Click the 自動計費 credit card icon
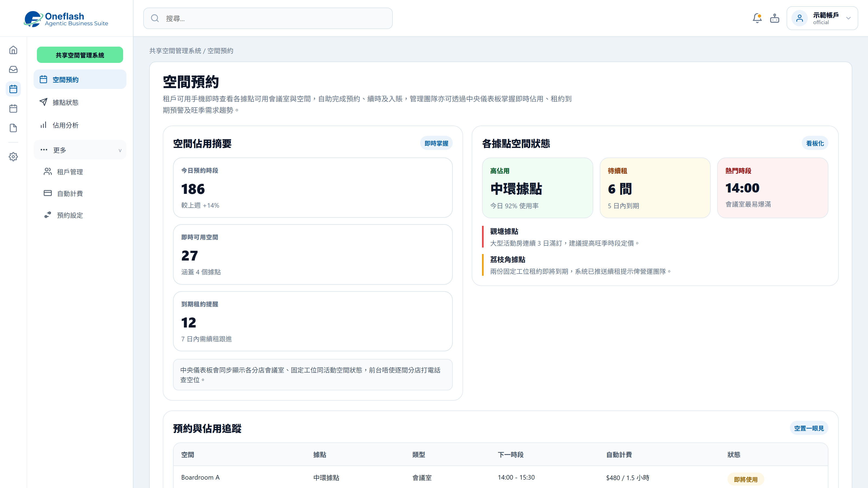 (47, 193)
